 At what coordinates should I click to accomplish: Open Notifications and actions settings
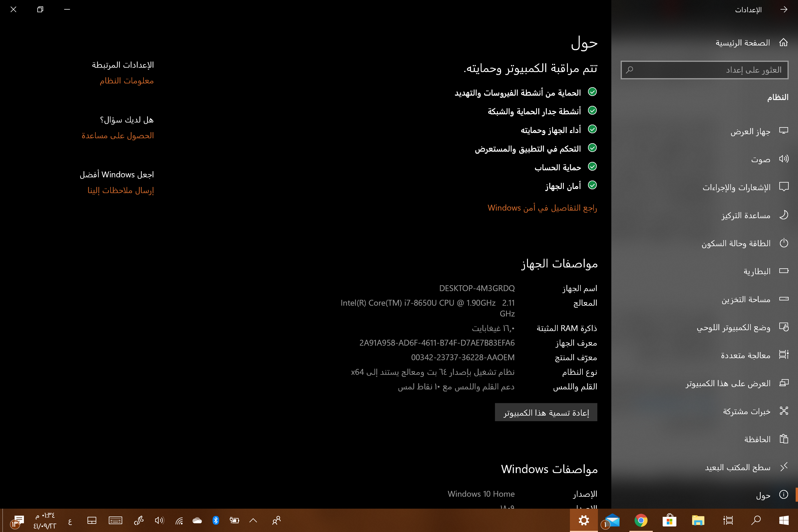736,187
